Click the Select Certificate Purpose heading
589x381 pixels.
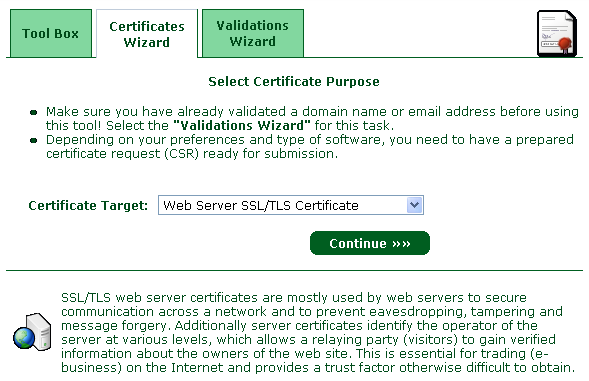tap(294, 82)
